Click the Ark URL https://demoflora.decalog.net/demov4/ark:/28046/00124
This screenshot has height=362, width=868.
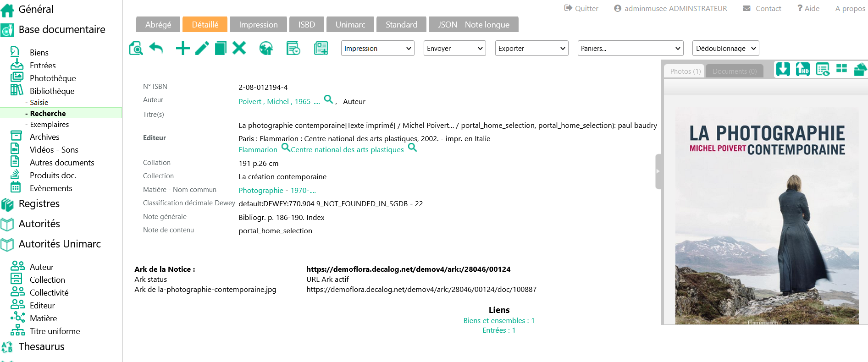tap(408, 269)
